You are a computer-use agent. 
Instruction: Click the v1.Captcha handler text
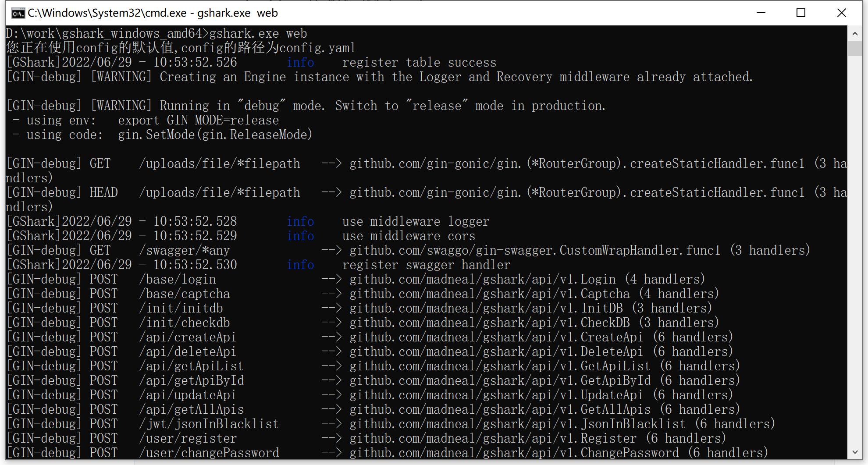point(594,294)
